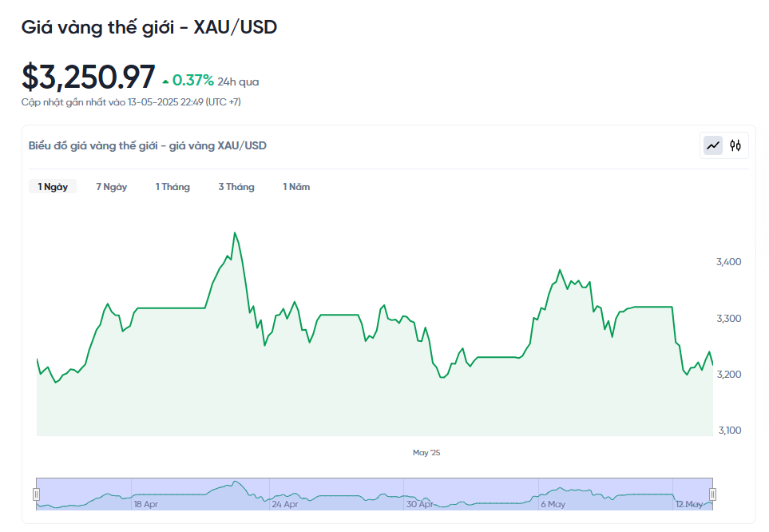The image size is (769, 532).
Task: Click 18 Apr in the navigator timeline
Action: coord(146,504)
